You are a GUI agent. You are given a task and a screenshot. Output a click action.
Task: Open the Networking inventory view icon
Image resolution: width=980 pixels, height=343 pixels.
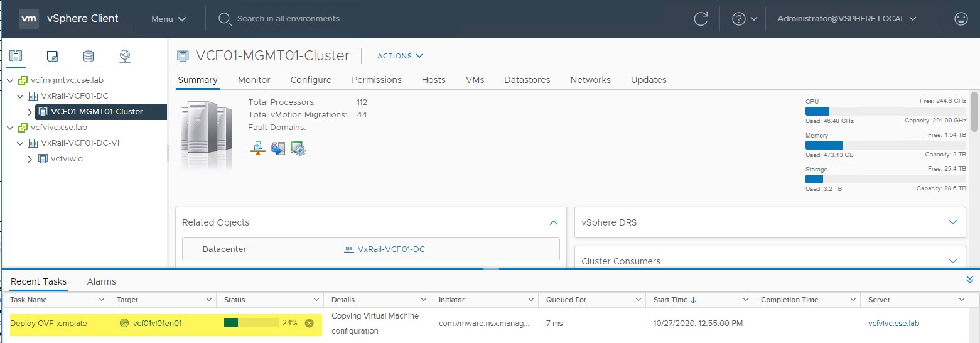click(125, 57)
